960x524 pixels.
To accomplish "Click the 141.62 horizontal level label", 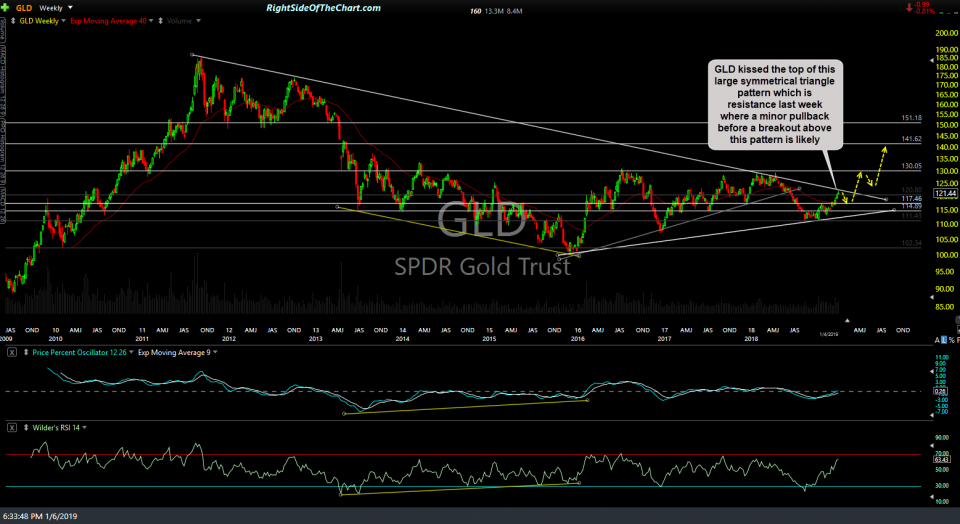I will coord(911,139).
